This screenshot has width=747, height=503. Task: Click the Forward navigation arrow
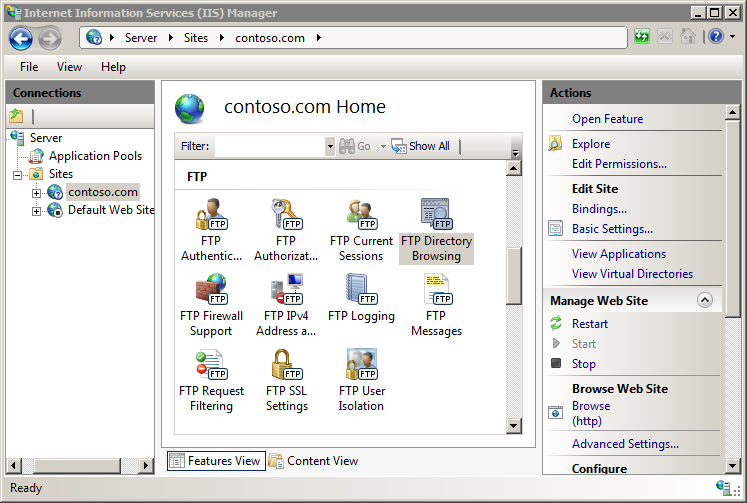[x=50, y=38]
